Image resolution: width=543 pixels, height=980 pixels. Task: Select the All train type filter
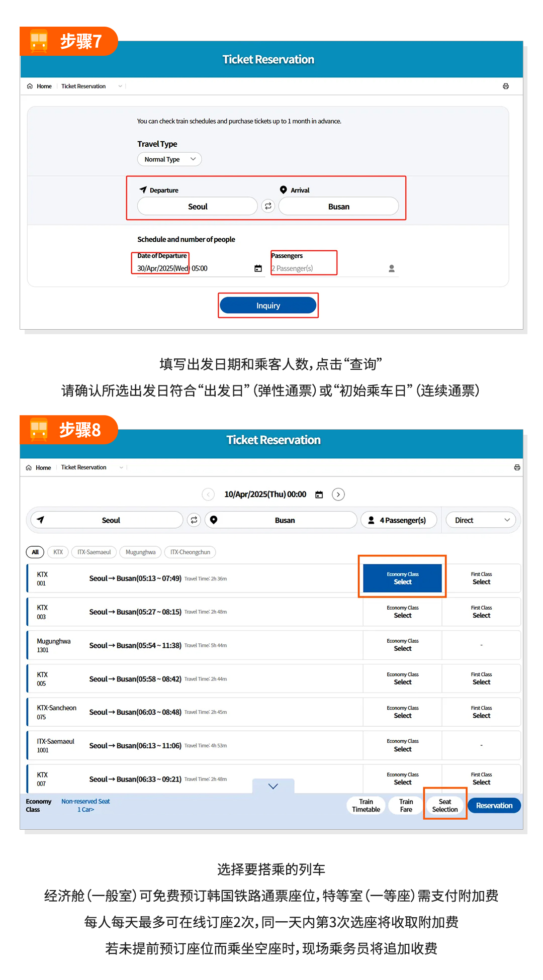35,552
